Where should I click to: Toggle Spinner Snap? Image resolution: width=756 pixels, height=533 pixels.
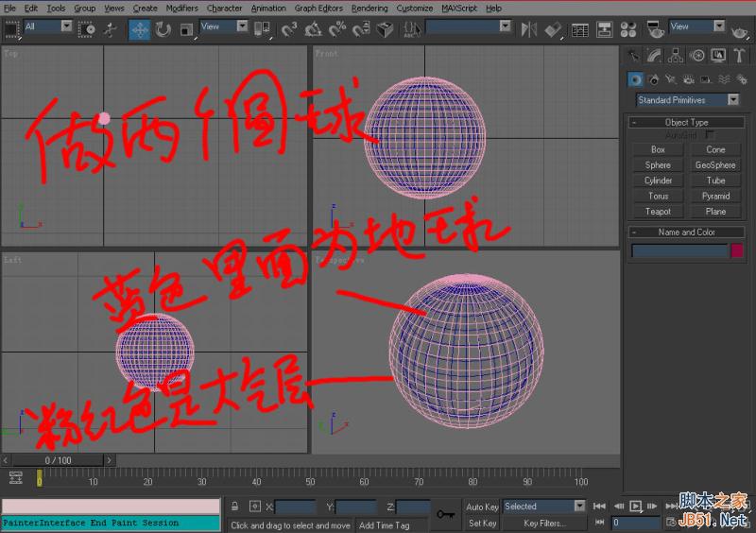tap(361, 30)
